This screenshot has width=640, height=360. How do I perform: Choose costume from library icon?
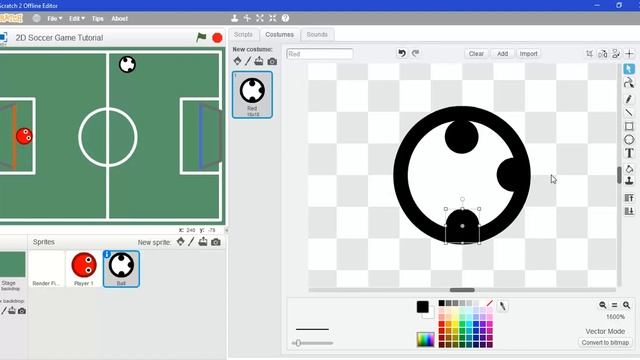(x=238, y=61)
